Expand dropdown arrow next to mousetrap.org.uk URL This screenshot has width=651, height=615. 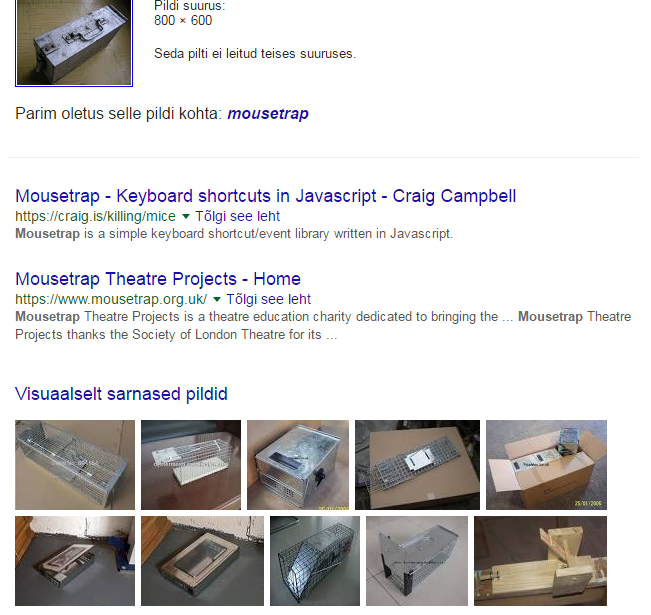click(x=216, y=299)
